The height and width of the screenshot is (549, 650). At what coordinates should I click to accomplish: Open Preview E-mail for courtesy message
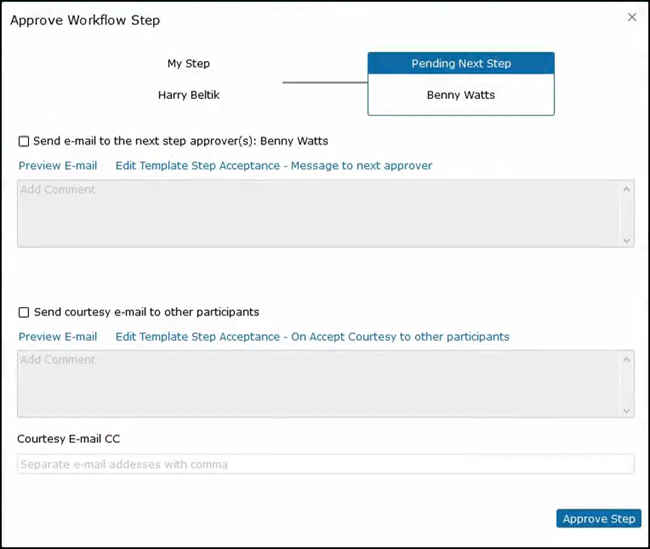coord(58,337)
